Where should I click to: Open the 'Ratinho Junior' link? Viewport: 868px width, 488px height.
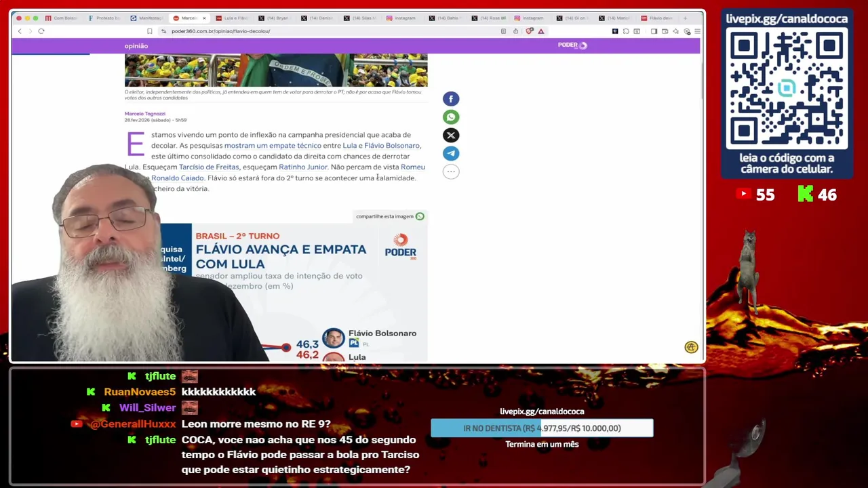tap(303, 167)
